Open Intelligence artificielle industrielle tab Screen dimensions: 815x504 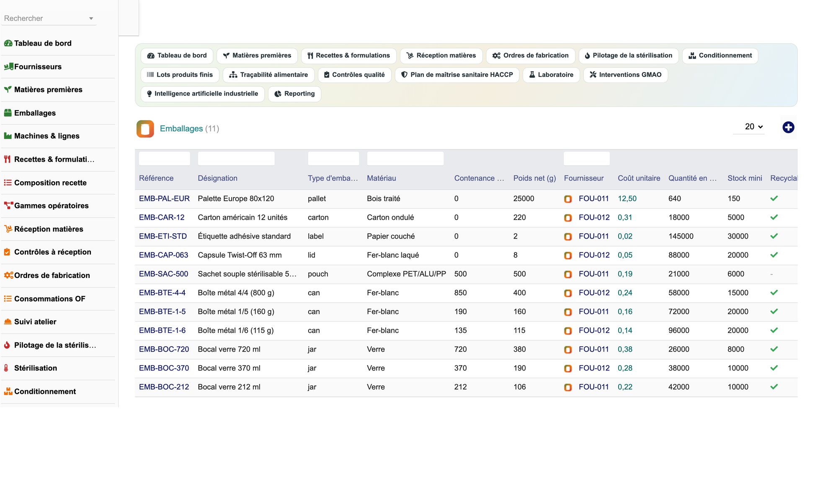(x=202, y=94)
